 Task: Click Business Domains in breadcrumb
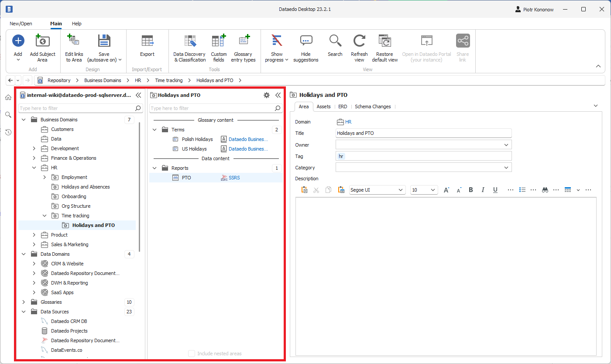tap(103, 80)
